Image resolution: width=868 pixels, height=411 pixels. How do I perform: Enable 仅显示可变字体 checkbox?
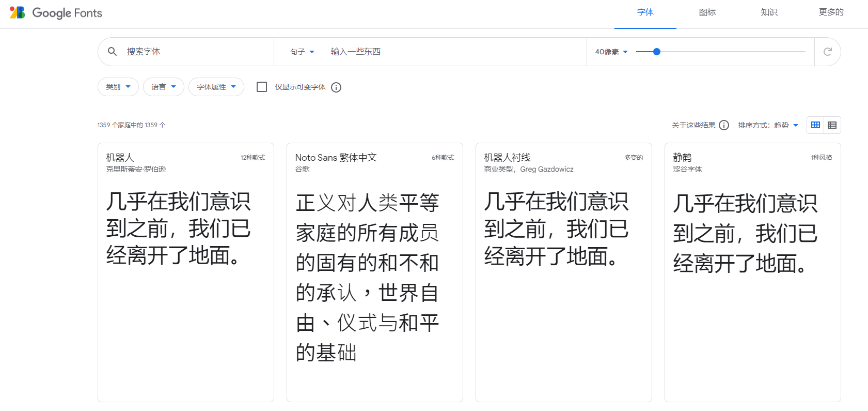[x=262, y=87]
